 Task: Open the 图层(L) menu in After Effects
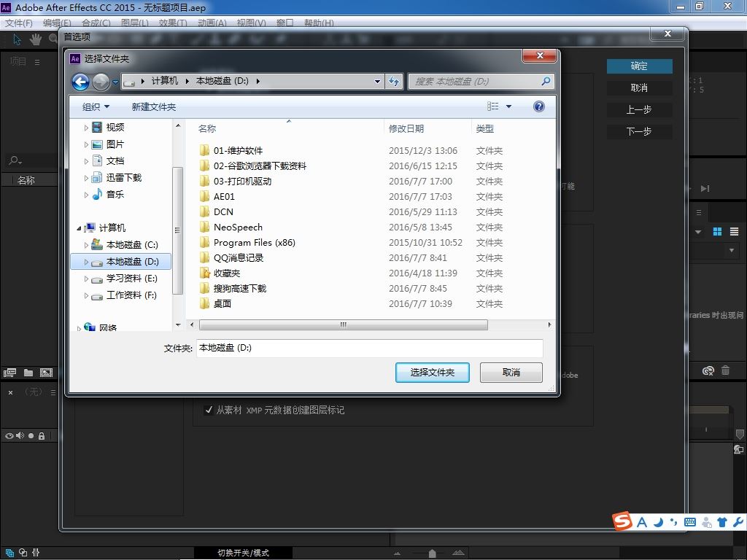135,23
